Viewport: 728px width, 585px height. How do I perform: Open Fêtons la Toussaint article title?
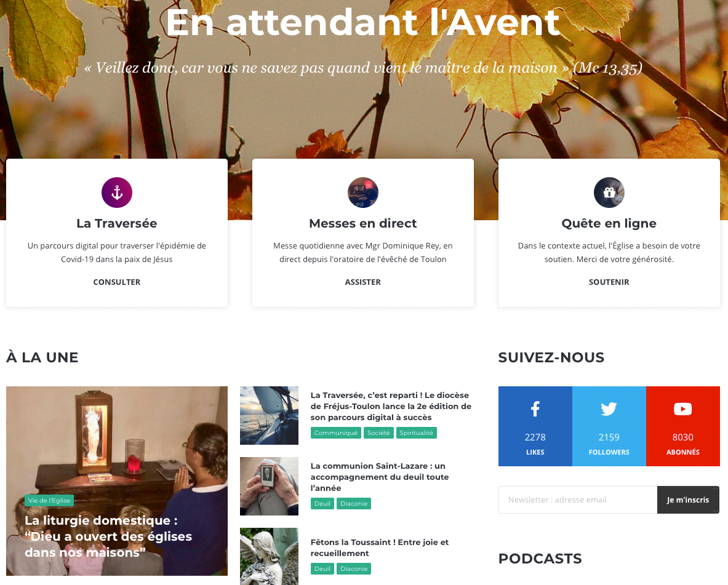[x=379, y=547]
